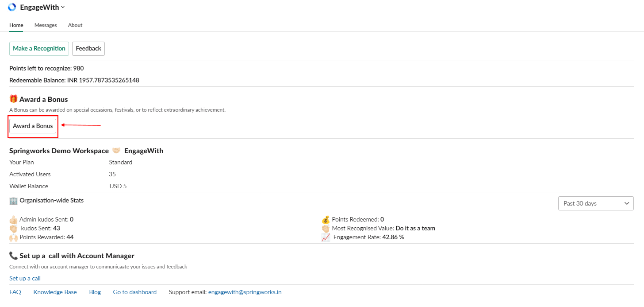
Task: Click the clapping icon beside Most Recognised Value
Action: click(x=326, y=229)
